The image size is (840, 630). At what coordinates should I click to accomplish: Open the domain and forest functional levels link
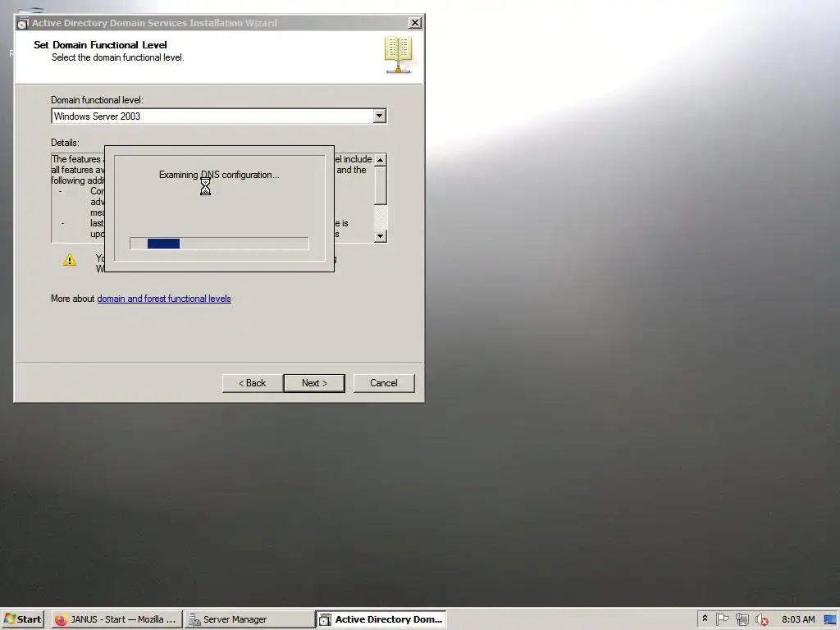pyautogui.click(x=164, y=299)
